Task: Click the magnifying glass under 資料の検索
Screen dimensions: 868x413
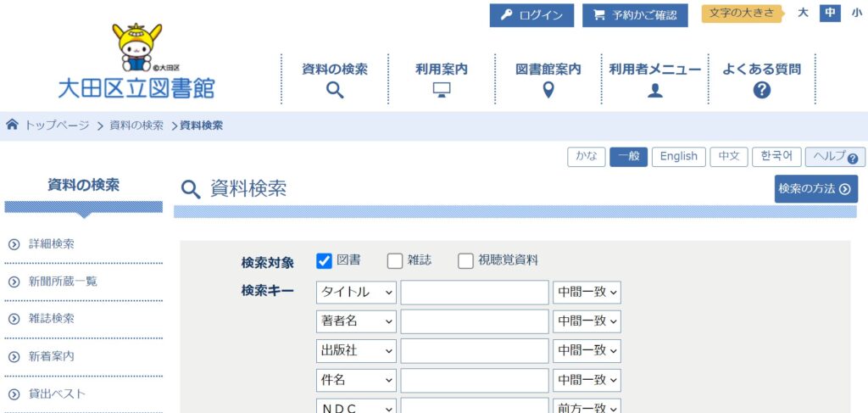Action: pyautogui.click(x=334, y=90)
